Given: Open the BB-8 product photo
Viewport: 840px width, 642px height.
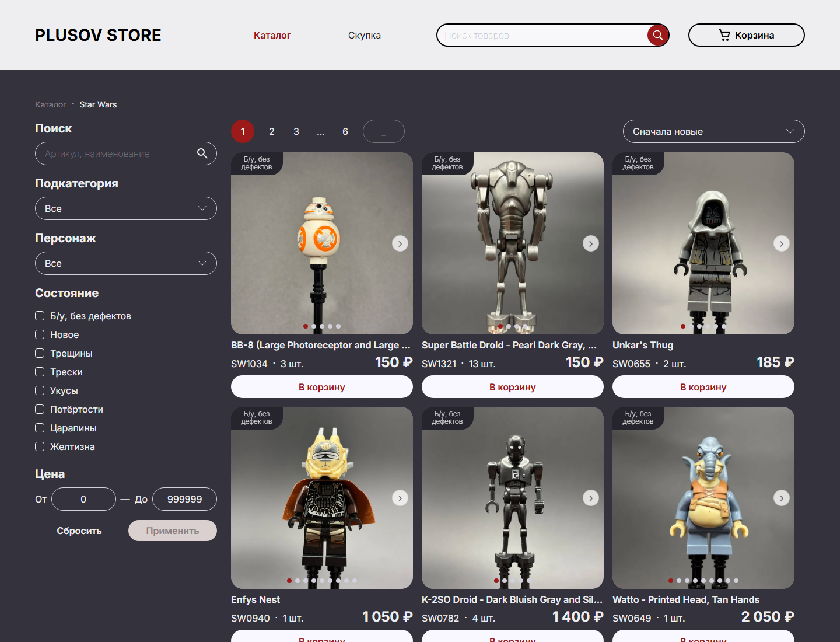Looking at the screenshot, I should (x=322, y=243).
